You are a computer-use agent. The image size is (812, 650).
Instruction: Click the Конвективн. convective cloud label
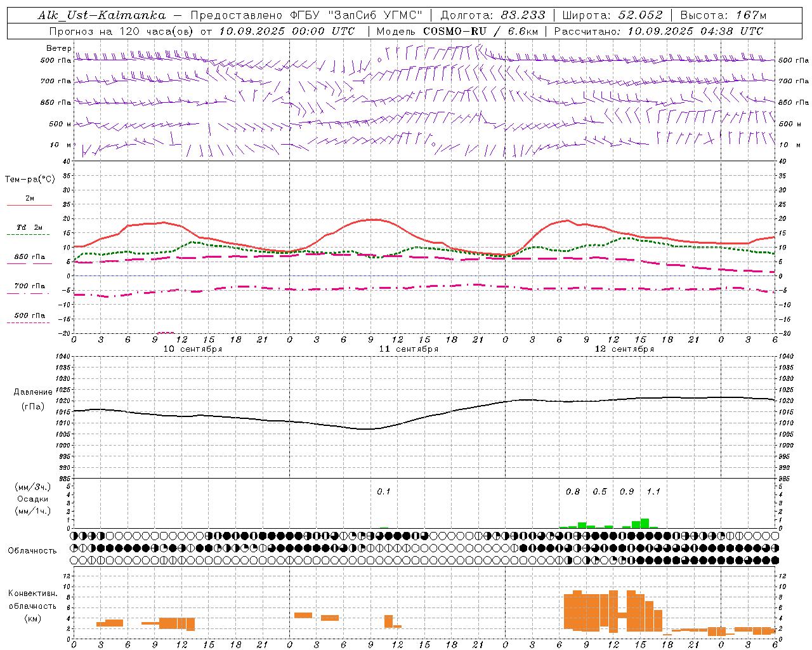coord(33,594)
